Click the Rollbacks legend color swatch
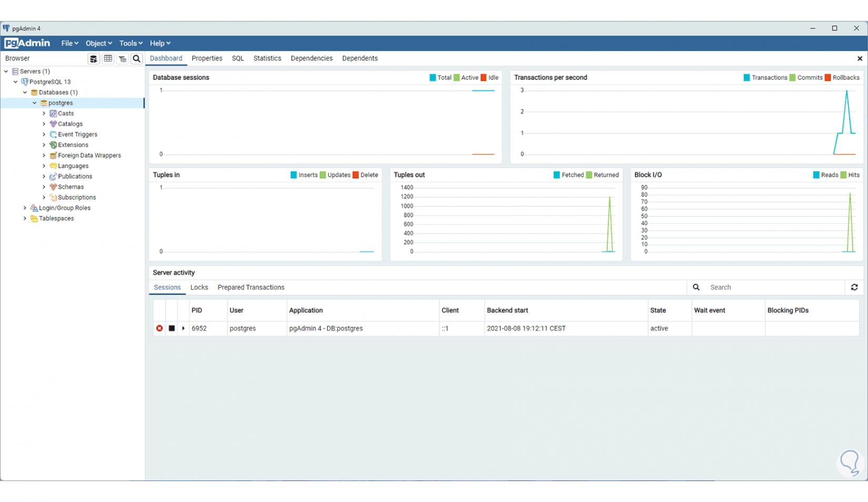The height and width of the screenshot is (502, 868). coord(827,77)
